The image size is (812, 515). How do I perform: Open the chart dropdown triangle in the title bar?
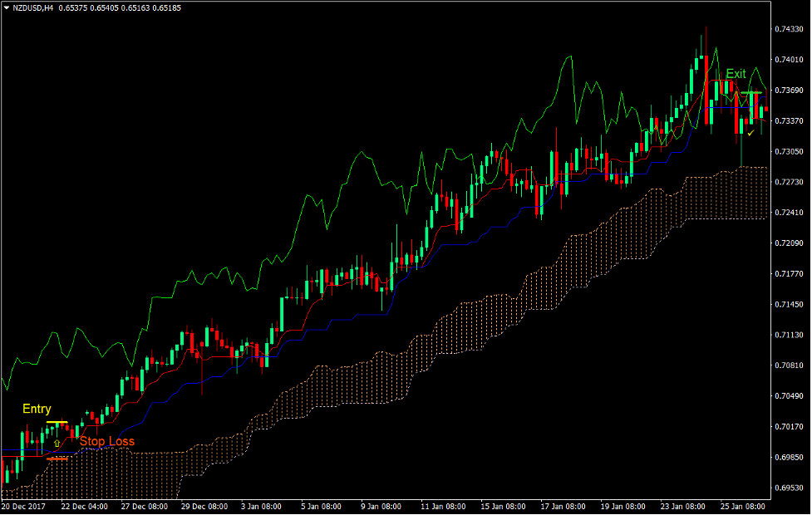[7, 7]
